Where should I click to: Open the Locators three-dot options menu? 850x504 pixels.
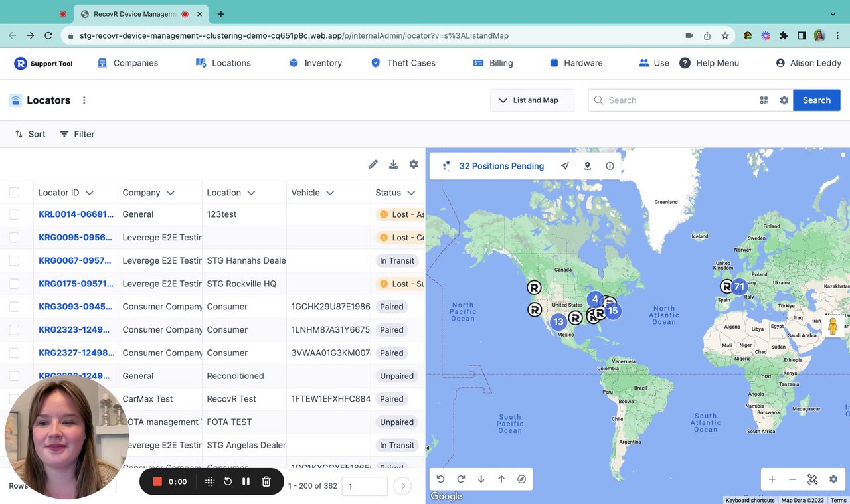click(84, 100)
